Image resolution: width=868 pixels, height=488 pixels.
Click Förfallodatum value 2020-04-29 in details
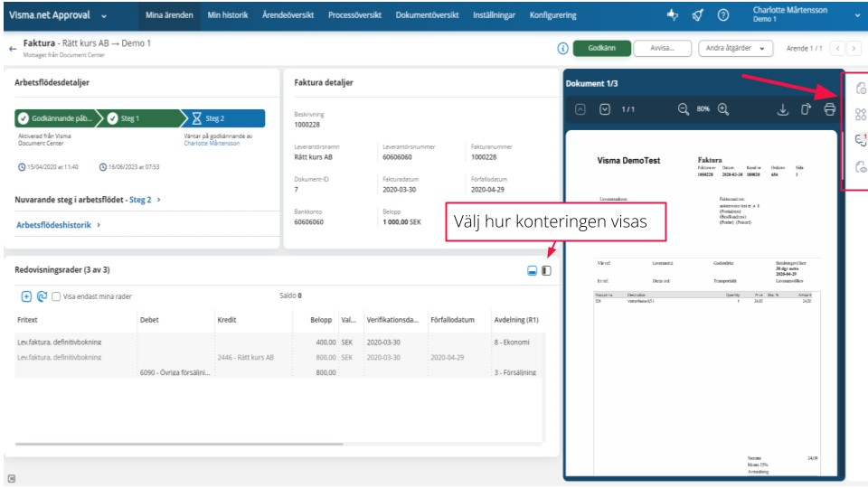point(487,190)
